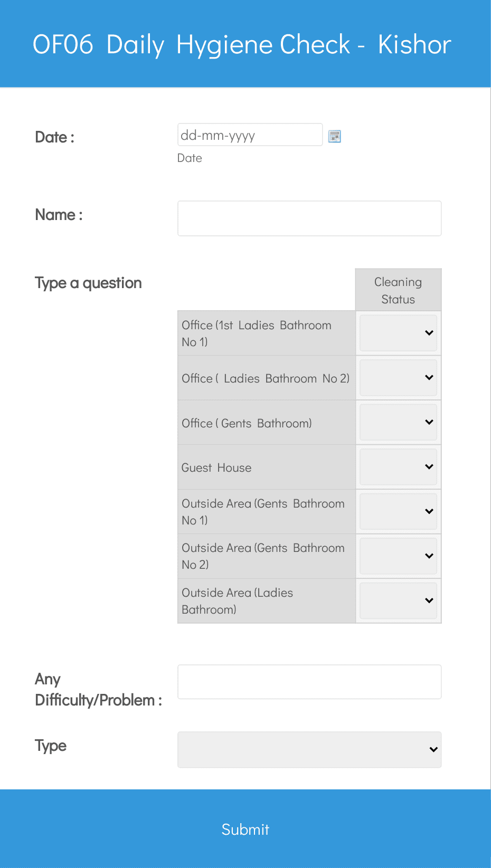Viewport: 491px width, 868px height.
Task: Open dropdown for Outside Area Gents Bathroom No 2
Action: pos(398,556)
